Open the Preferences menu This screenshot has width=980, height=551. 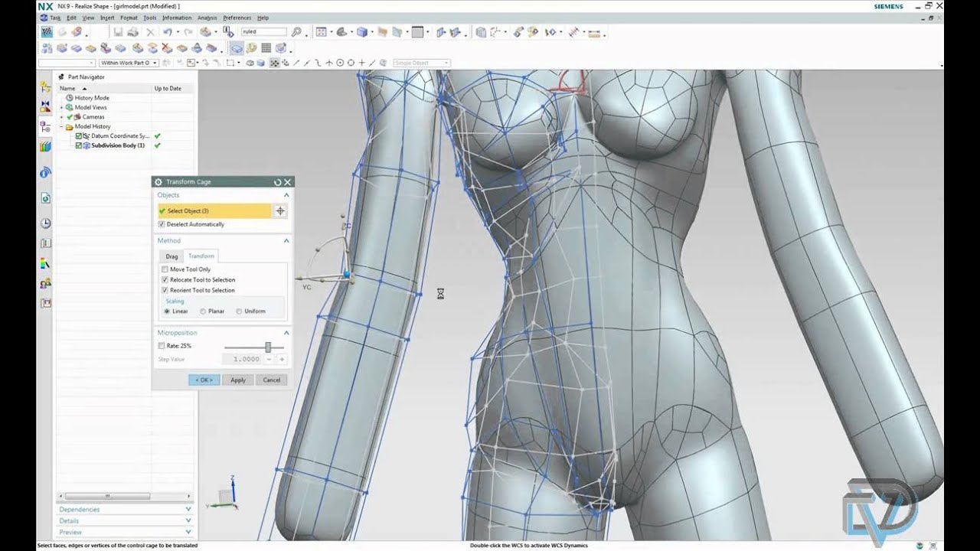click(237, 18)
